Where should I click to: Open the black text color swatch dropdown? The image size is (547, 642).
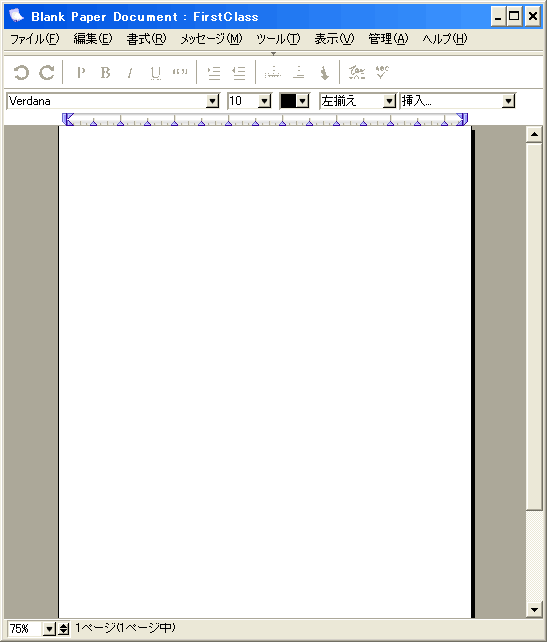point(303,101)
